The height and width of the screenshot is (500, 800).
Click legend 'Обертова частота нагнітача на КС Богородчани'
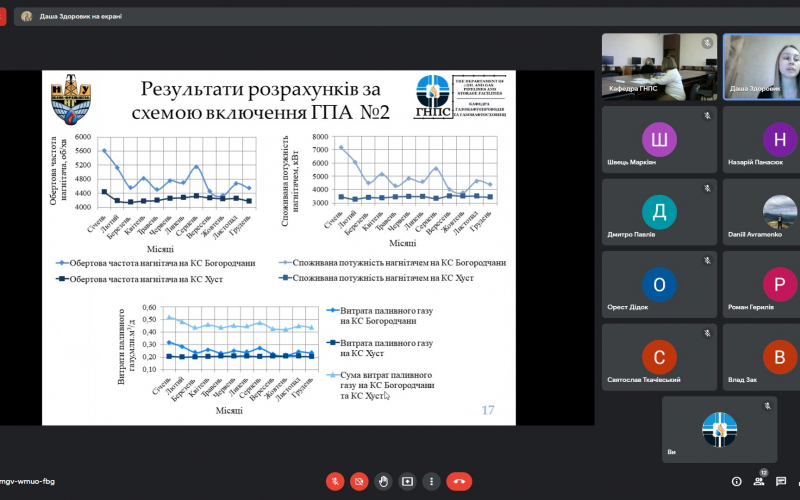(156, 263)
